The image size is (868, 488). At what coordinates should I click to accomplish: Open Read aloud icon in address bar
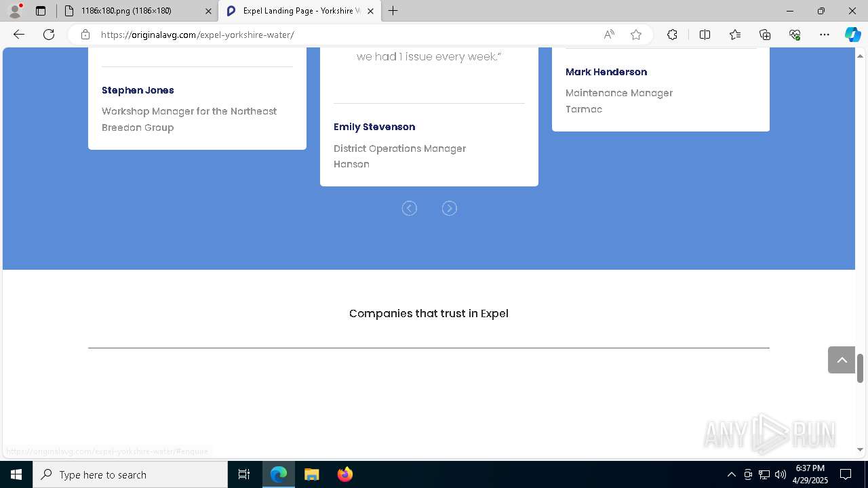pos(609,35)
